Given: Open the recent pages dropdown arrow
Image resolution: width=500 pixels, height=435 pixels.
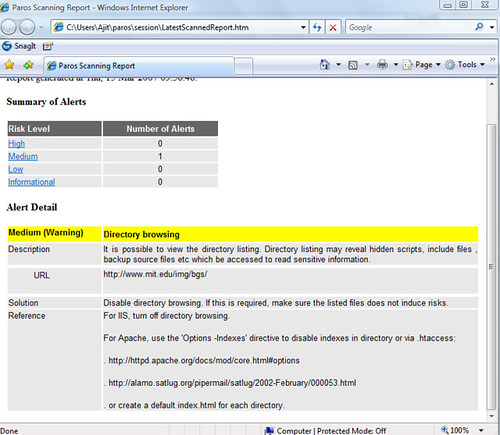Looking at the screenshot, I should [x=41, y=27].
